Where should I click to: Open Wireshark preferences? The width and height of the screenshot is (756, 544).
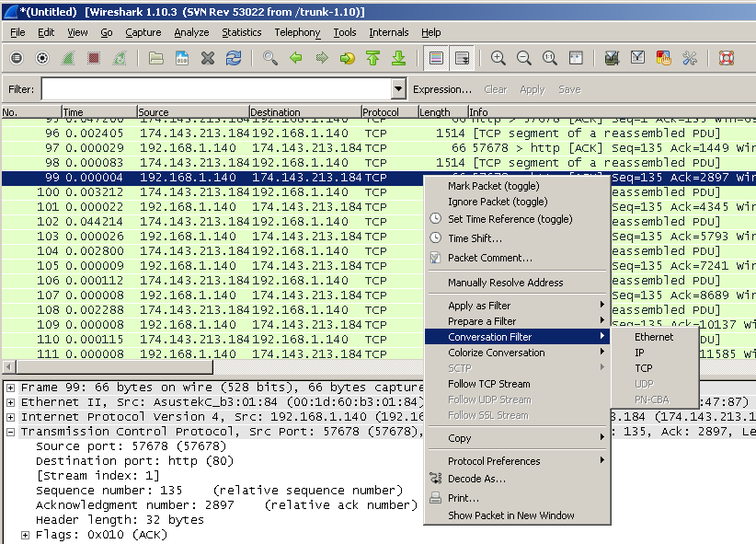click(x=689, y=58)
